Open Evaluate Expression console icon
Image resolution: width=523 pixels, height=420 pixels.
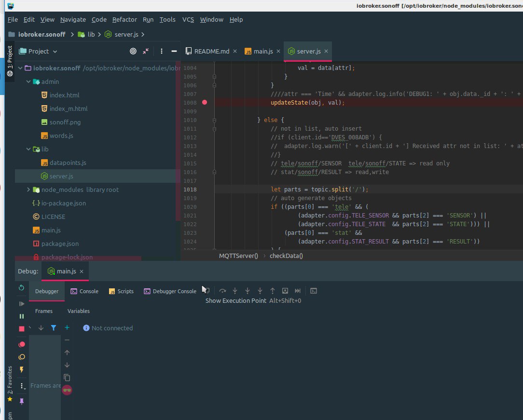pos(314,291)
